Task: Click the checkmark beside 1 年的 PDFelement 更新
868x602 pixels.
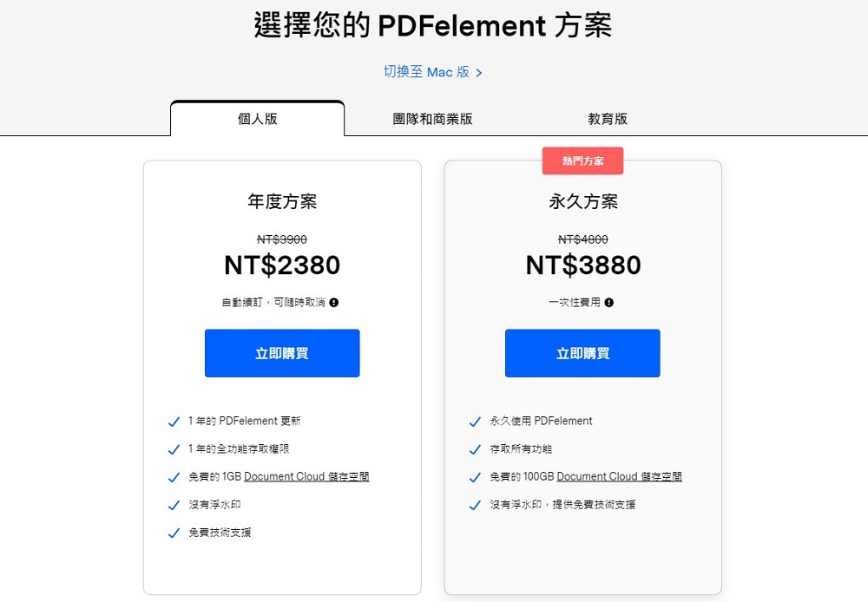Action: (x=174, y=422)
